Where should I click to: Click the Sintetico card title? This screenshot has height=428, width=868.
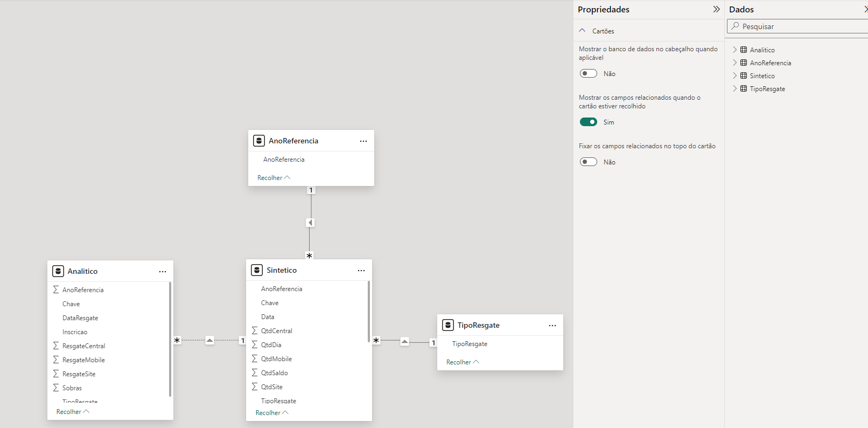pyautogui.click(x=282, y=270)
